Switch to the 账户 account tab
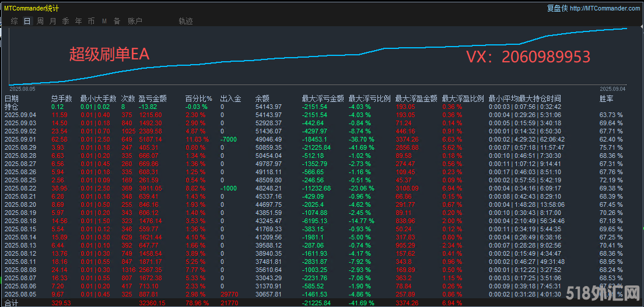This screenshot has width=644, height=307. pyautogui.click(x=135, y=21)
